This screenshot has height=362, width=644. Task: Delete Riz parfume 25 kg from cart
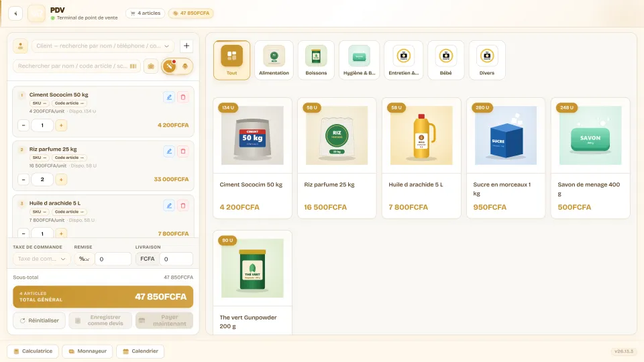[183, 152]
